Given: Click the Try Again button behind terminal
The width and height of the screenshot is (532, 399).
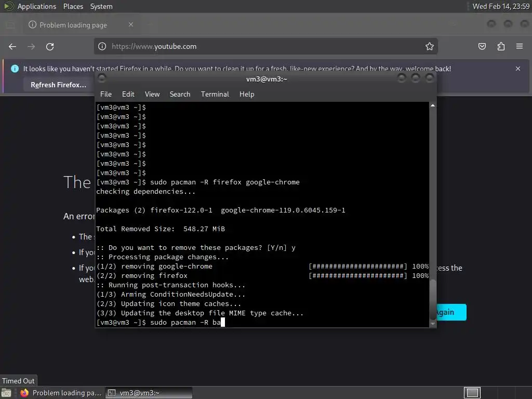Looking at the screenshot, I should coord(451,312).
